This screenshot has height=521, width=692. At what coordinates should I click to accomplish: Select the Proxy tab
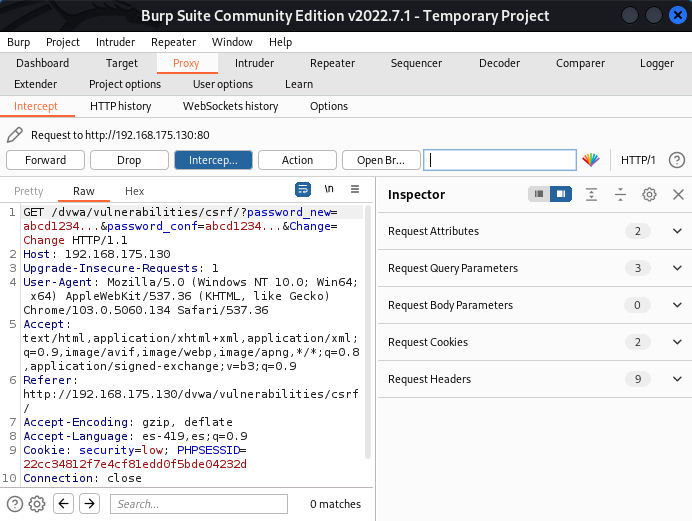pyautogui.click(x=186, y=63)
